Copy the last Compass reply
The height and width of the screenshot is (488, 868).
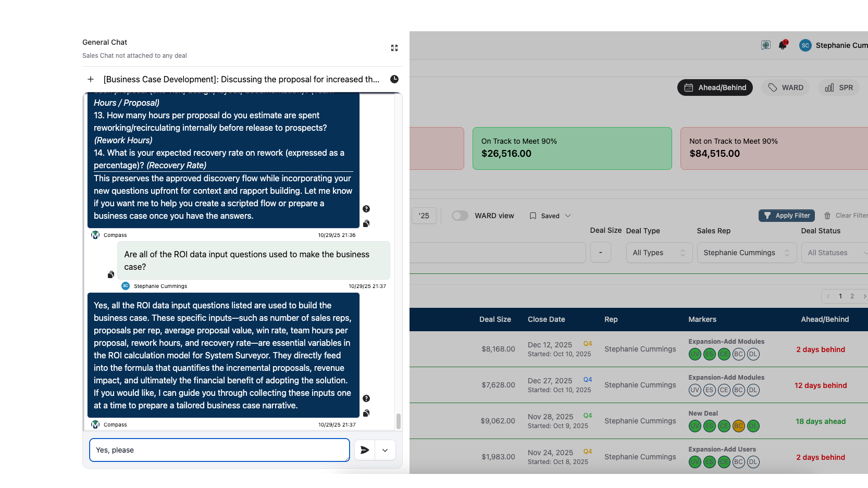point(366,413)
